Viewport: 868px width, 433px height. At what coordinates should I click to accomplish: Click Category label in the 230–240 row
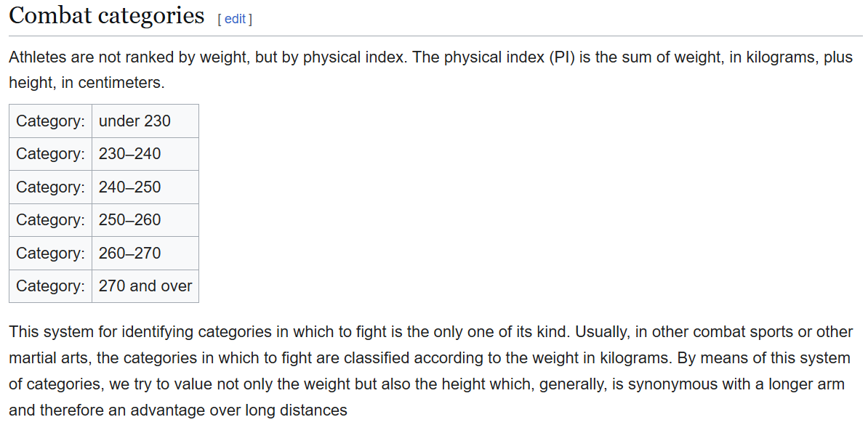coord(50,154)
